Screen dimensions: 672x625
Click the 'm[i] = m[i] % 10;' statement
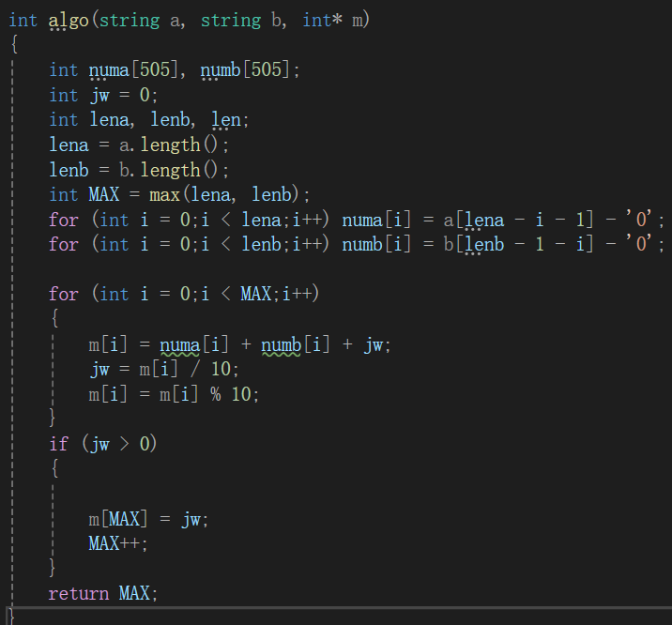[x=174, y=394]
